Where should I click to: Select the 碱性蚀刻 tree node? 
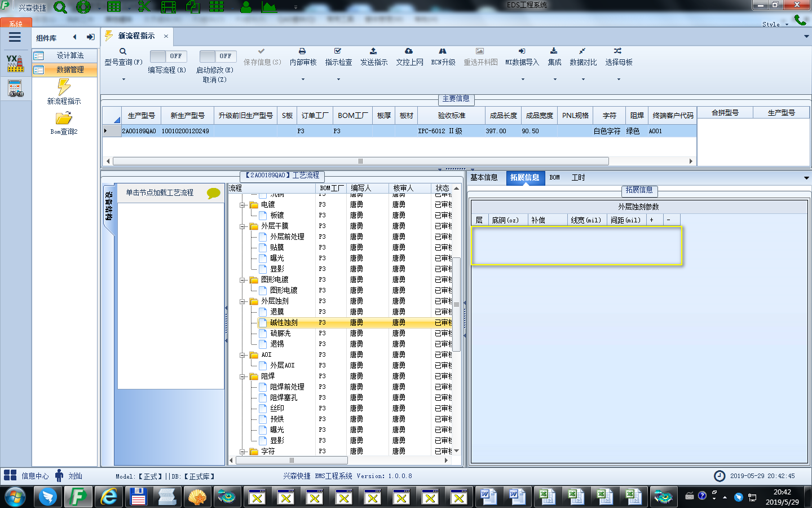point(284,323)
